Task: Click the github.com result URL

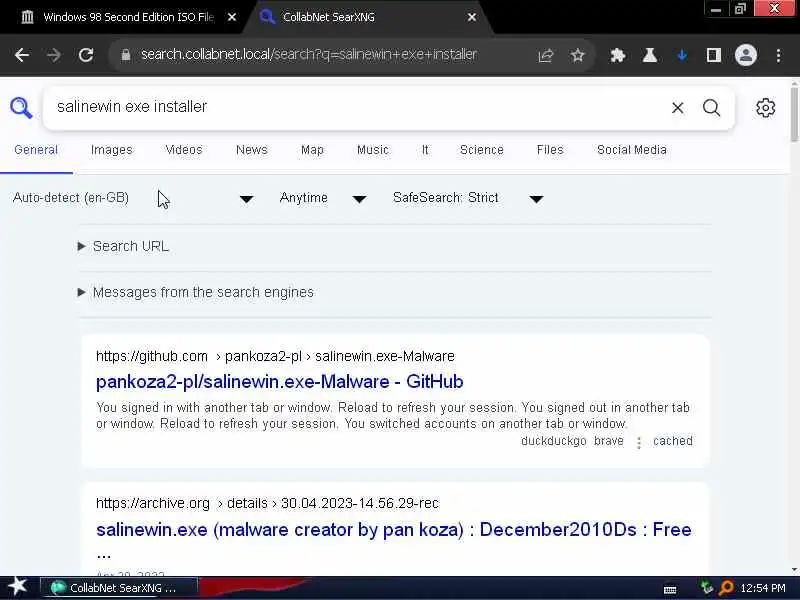Action: click(275, 356)
